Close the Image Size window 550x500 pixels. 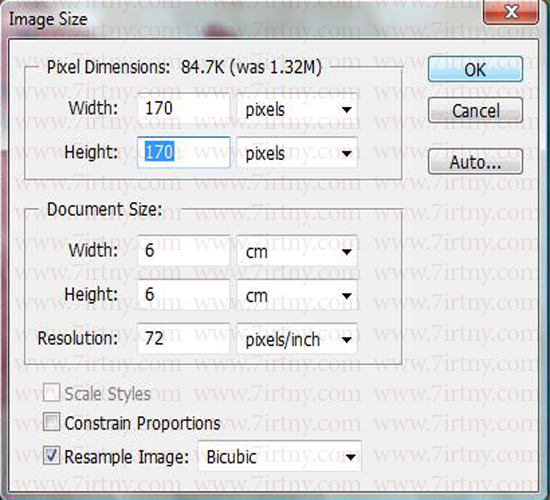pyautogui.click(x=511, y=13)
